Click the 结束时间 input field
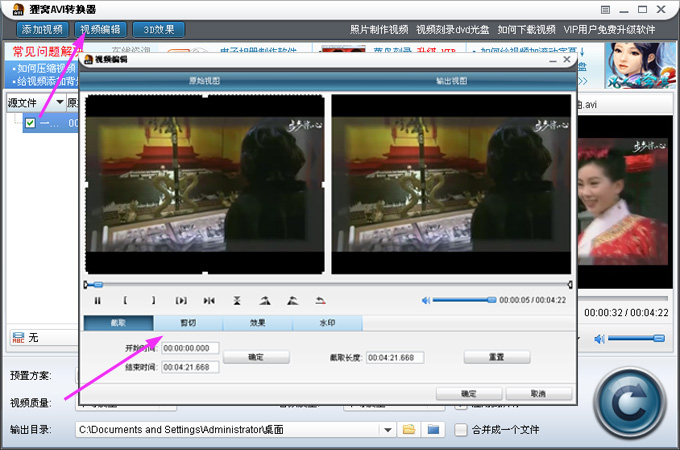This screenshot has height=450, width=680. tap(190, 367)
